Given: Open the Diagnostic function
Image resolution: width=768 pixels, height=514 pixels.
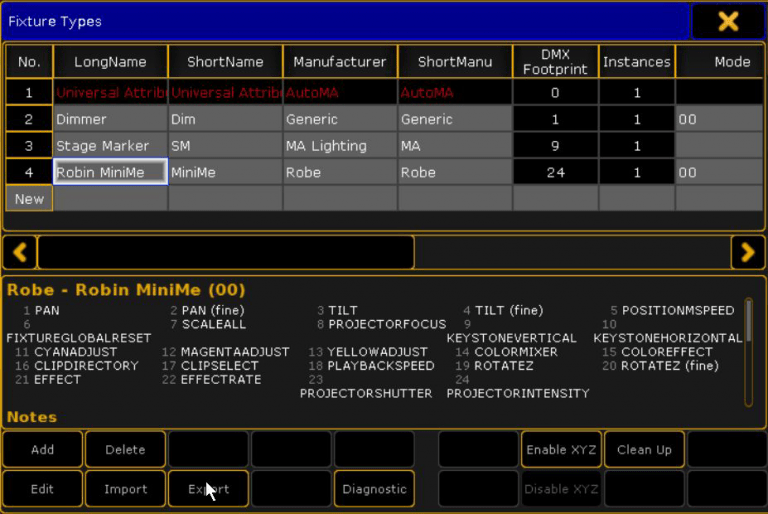Looking at the screenshot, I should 374,489.
